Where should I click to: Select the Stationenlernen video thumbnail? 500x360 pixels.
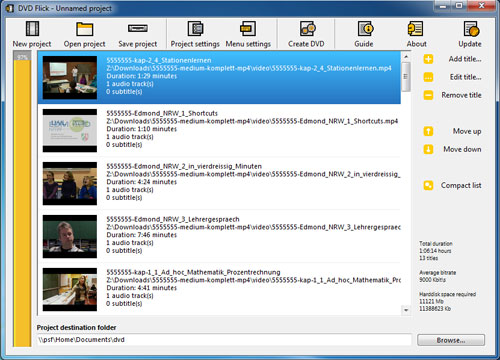[70, 77]
